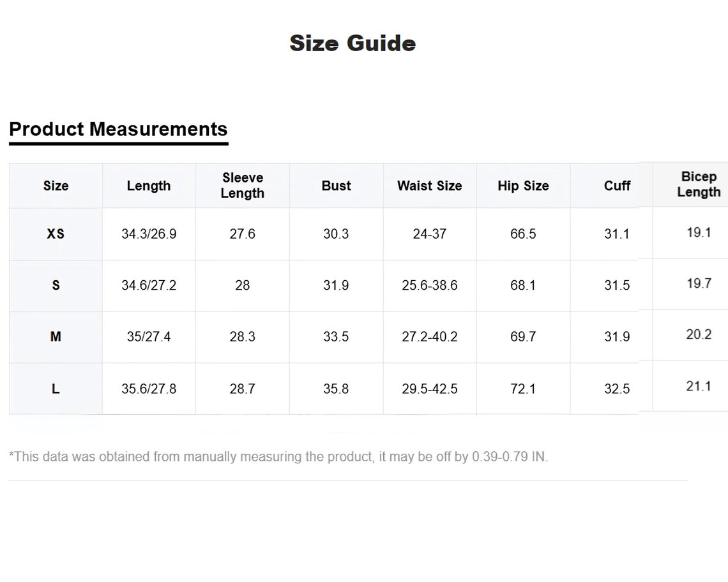This screenshot has height=582, width=728.
Task: Click the Waist Size column header
Action: (x=430, y=186)
